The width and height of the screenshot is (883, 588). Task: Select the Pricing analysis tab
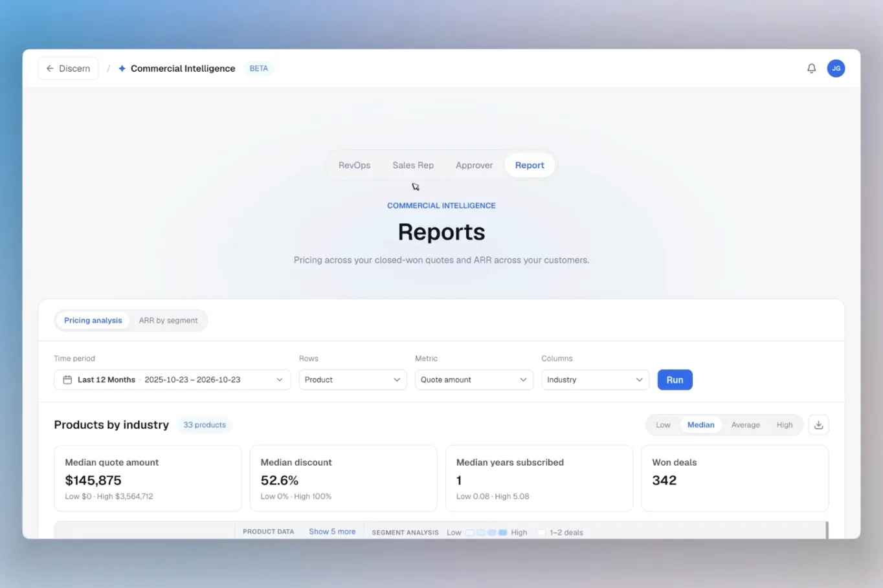93,321
